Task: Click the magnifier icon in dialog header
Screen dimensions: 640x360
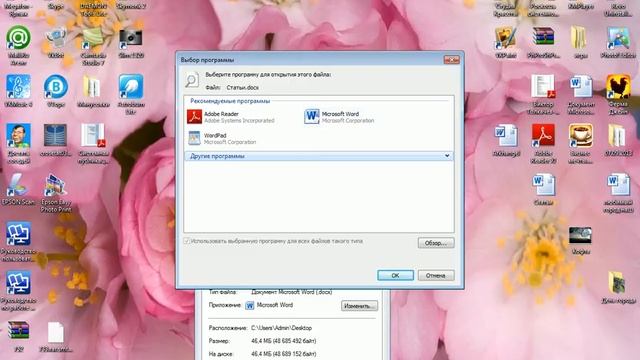Action: [192, 80]
